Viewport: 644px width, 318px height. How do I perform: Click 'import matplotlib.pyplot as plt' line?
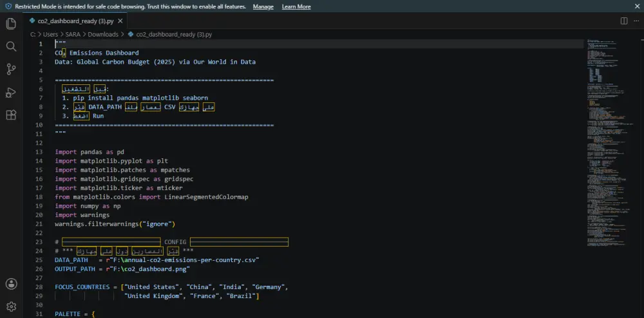click(x=111, y=161)
